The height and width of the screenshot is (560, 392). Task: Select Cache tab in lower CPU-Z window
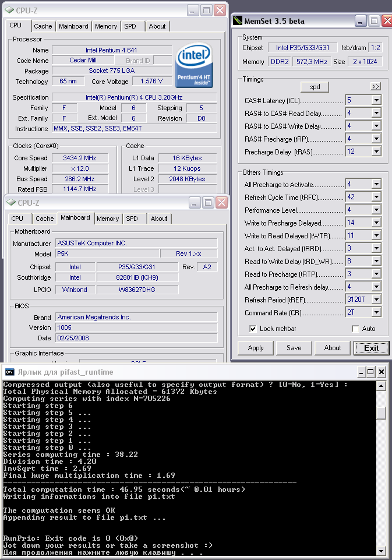tap(45, 219)
